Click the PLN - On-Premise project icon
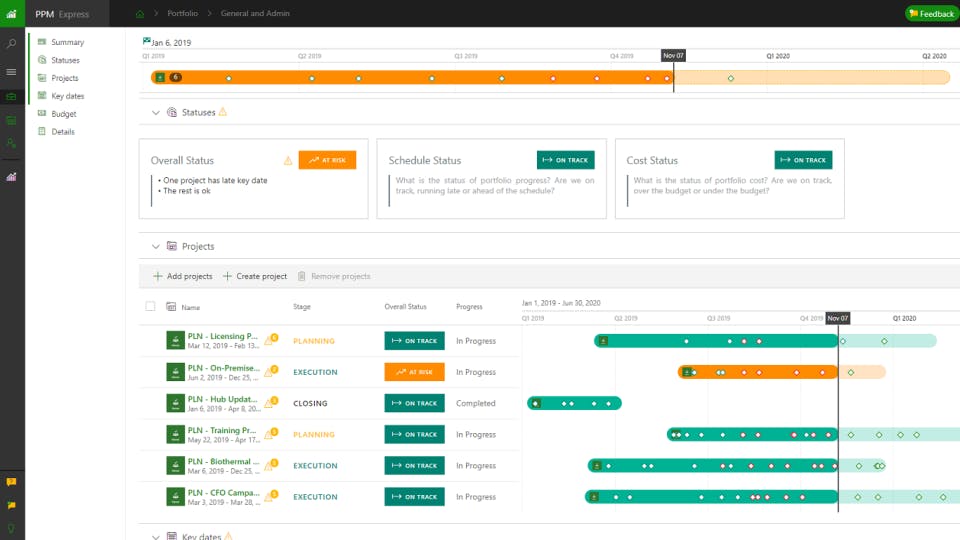The width and height of the screenshot is (960, 540). (176, 372)
